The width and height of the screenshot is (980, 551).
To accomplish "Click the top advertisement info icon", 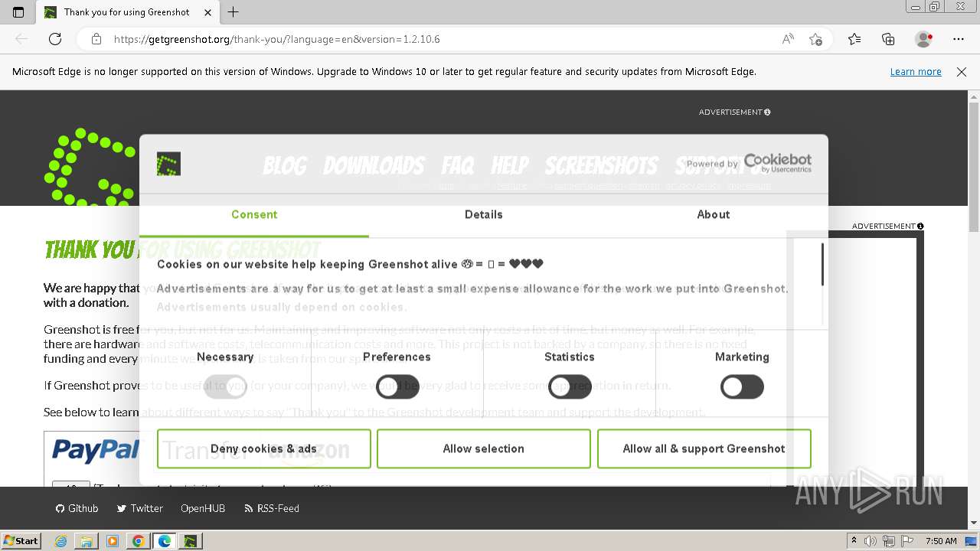I will point(767,112).
